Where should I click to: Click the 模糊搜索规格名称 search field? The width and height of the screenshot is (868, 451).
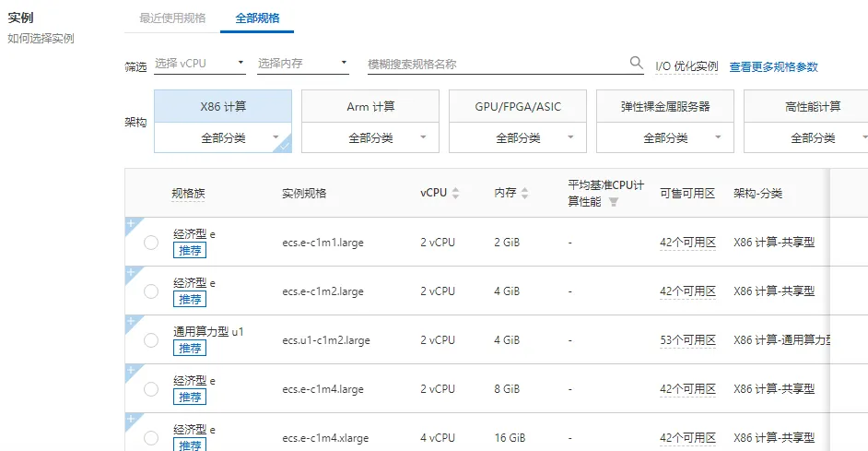[x=496, y=64]
